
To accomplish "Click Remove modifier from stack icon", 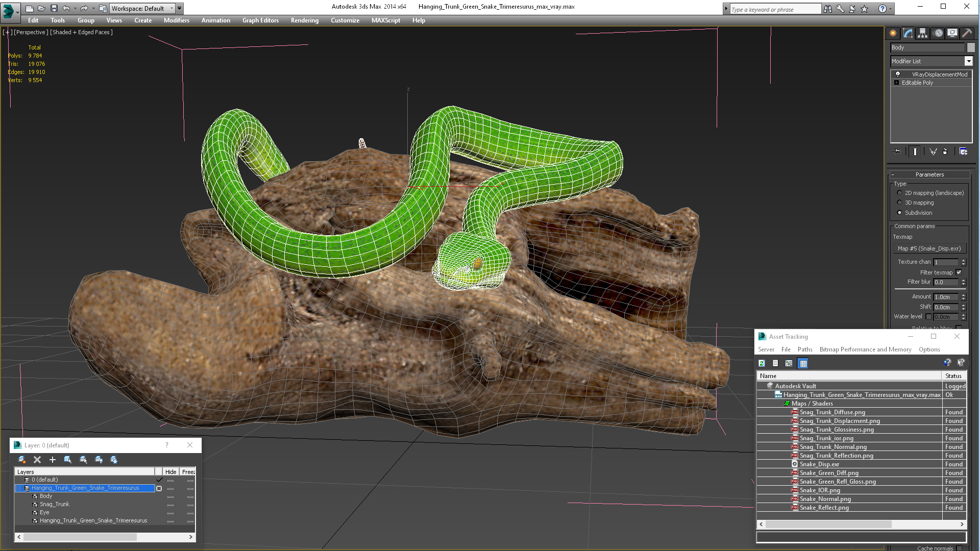I will pyautogui.click(x=945, y=152).
